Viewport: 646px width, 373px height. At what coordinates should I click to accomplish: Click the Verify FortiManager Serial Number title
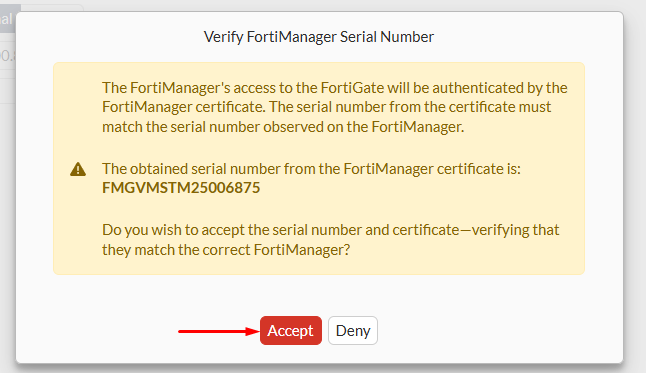tap(319, 37)
